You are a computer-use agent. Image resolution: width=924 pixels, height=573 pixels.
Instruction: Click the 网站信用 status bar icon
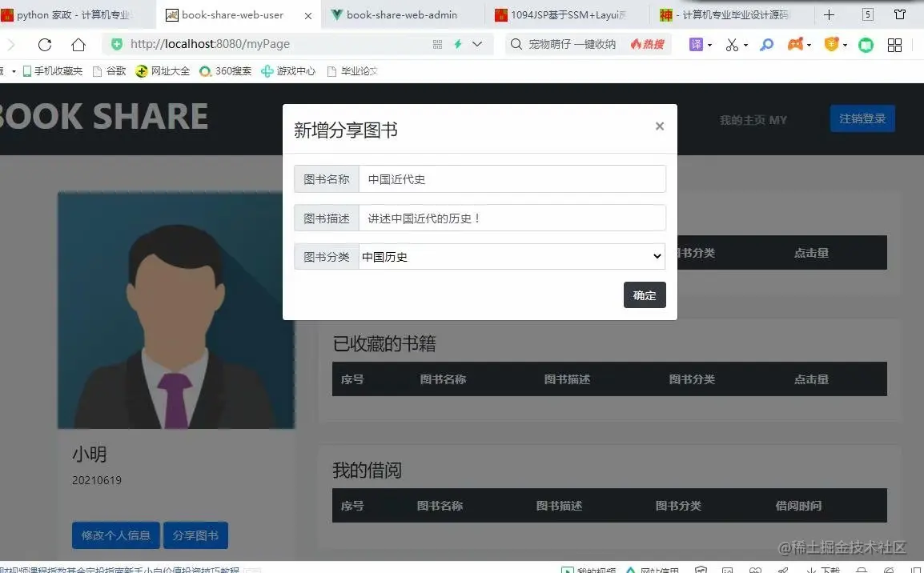(652, 569)
